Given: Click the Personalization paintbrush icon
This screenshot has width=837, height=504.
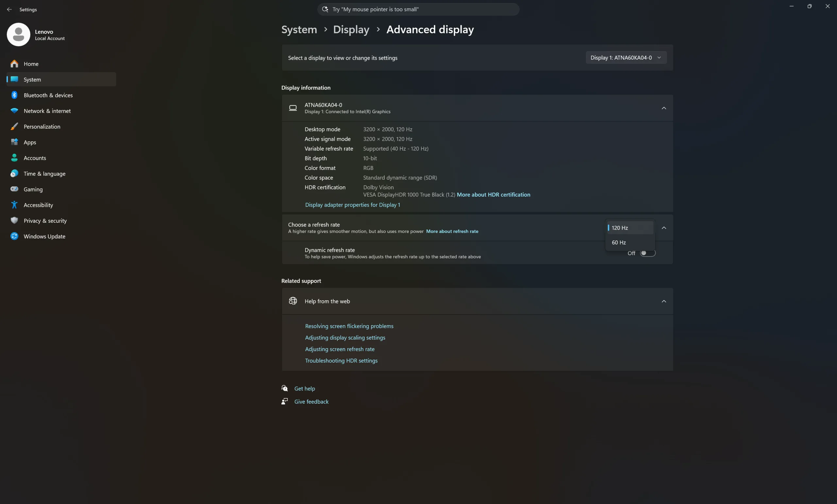Looking at the screenshot, I should click(x=14, y=126).
